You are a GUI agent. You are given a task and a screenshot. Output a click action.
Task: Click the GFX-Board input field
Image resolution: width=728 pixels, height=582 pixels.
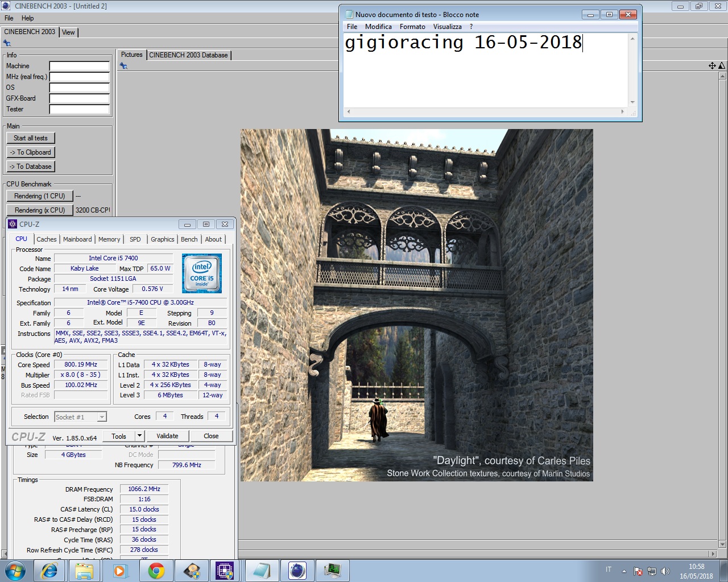point(80,98)
